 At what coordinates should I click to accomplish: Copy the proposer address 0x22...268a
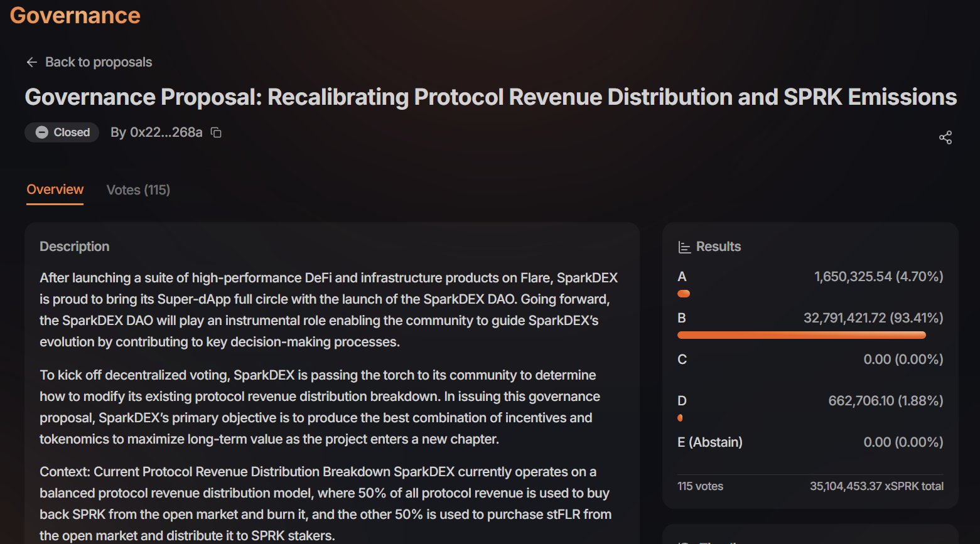pyautogui.click(x=216, y=132)
